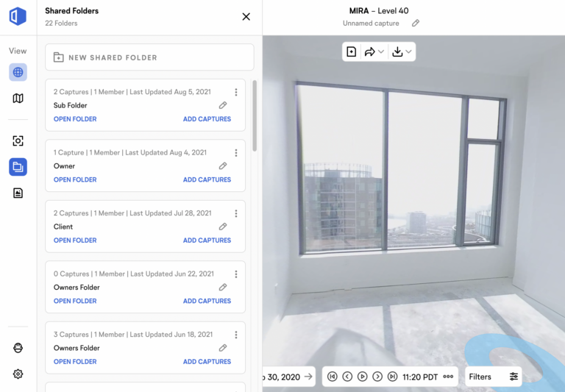This screenshot has height=392, width=565.
Task: Switch to the globe 3D view
Action: [18, 72]
